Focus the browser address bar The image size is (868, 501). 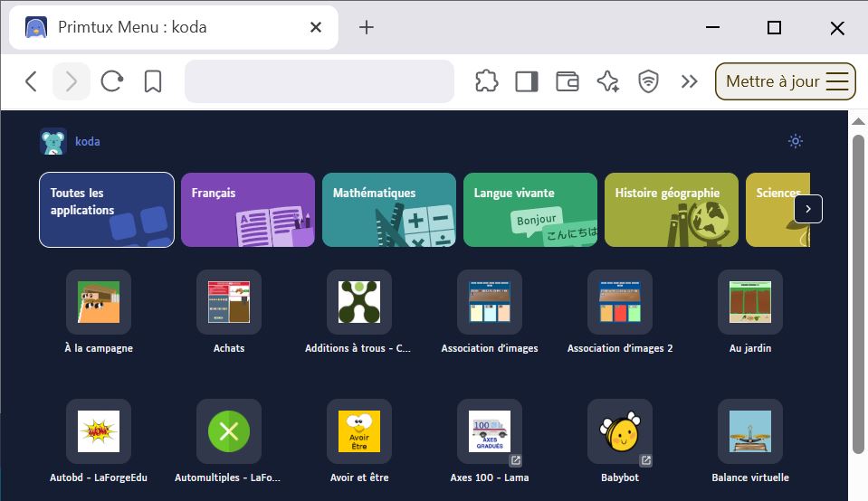pos(319,81)
